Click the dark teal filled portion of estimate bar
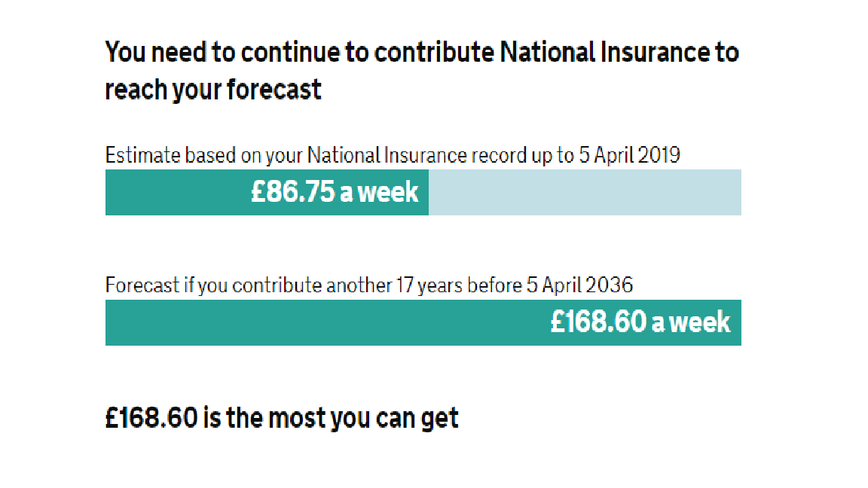 [x=267, y=193]
